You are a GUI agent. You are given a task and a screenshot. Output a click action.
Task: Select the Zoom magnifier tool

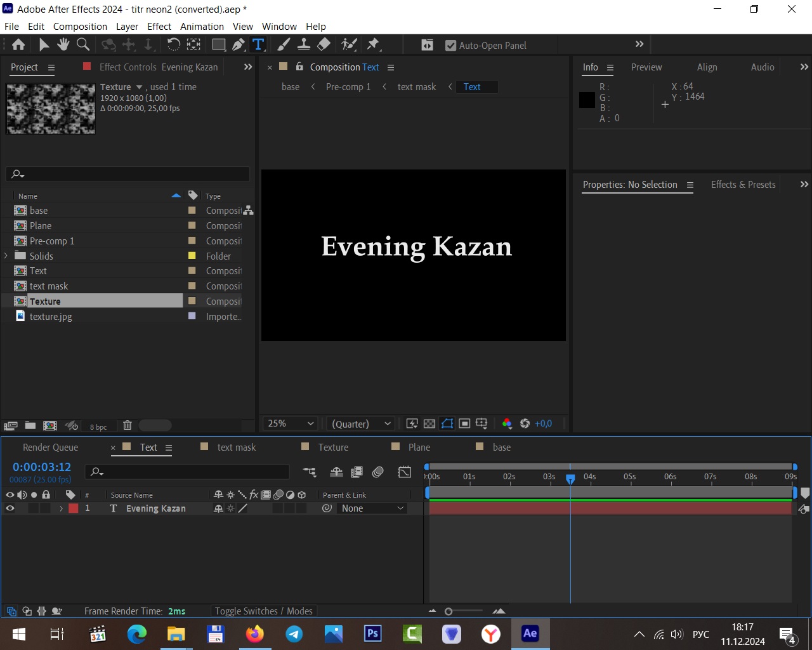(x=82, y=44)
